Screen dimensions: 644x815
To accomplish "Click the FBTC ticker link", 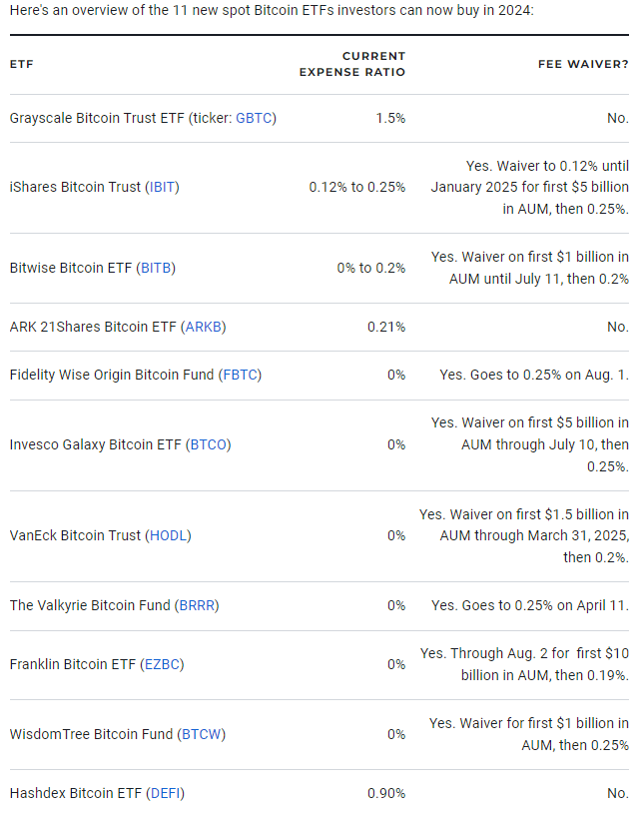I will point(240,375).
